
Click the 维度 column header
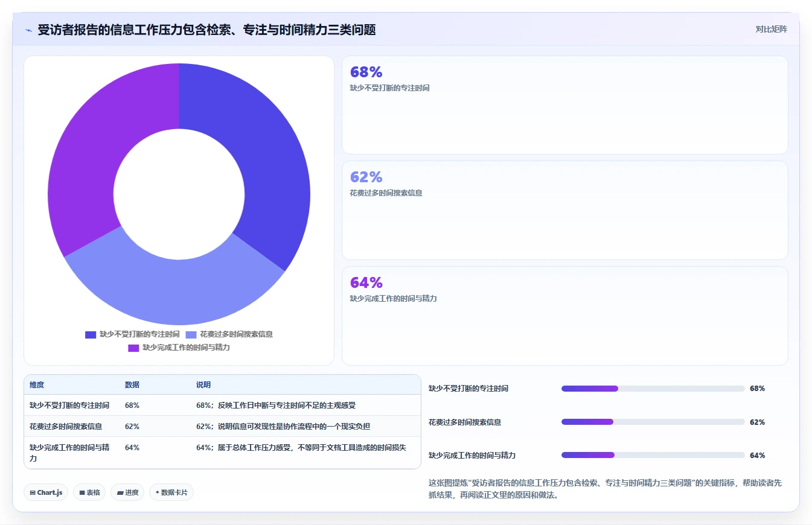(37, 385)
